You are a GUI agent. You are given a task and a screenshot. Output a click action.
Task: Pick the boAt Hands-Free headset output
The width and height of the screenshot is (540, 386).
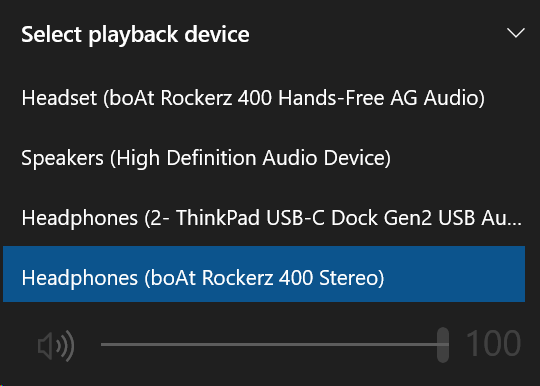pyautogui.click(x=264, y=98)
